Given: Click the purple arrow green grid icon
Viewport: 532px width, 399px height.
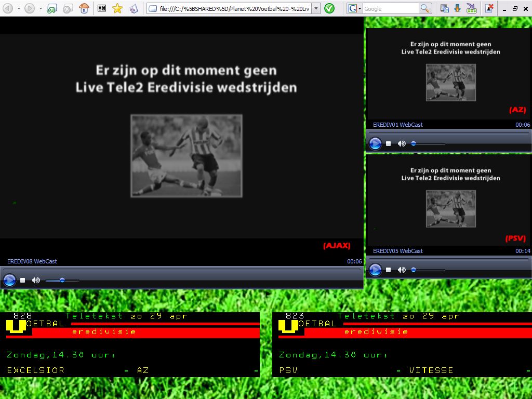Looking at the screenshot, I should pyautogui.click(x=472, y=8).
